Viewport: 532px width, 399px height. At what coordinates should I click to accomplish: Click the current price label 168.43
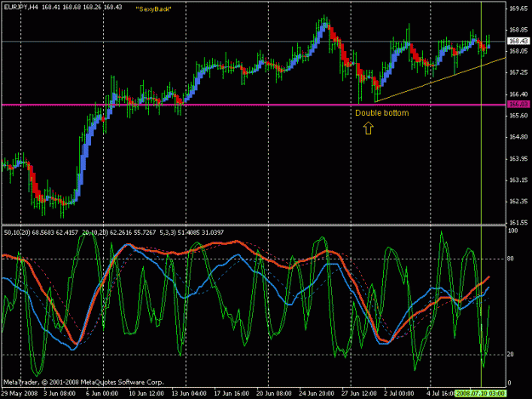518,41
